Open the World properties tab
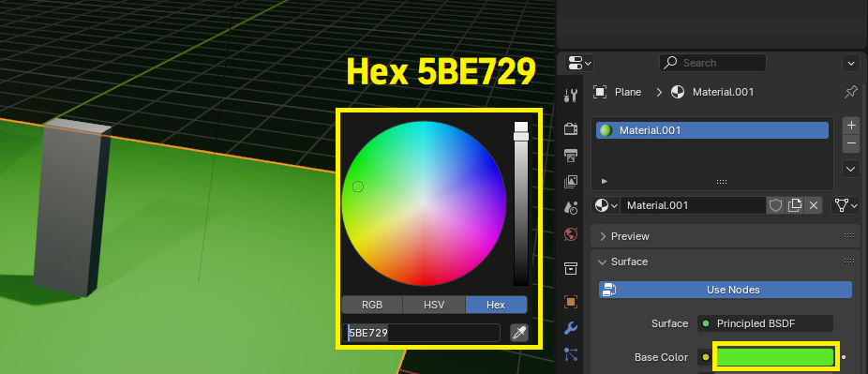 [x=570, y=234]
